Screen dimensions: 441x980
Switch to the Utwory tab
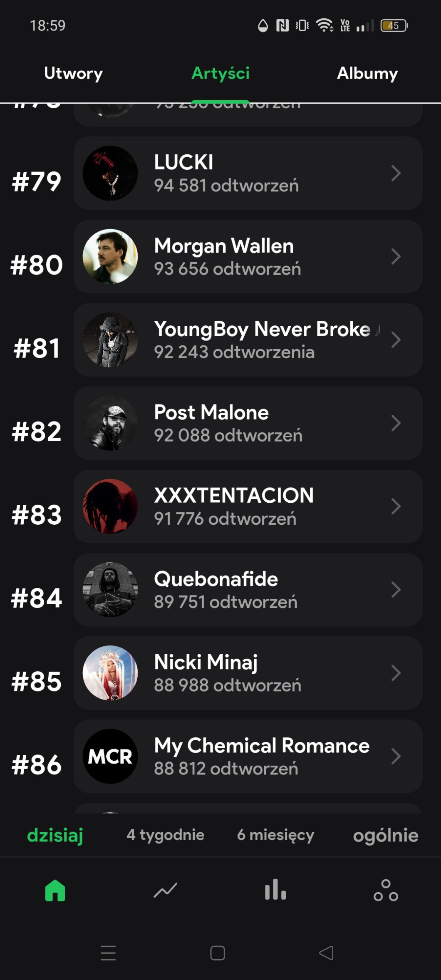pyautogui.click(x=73, y=73)
